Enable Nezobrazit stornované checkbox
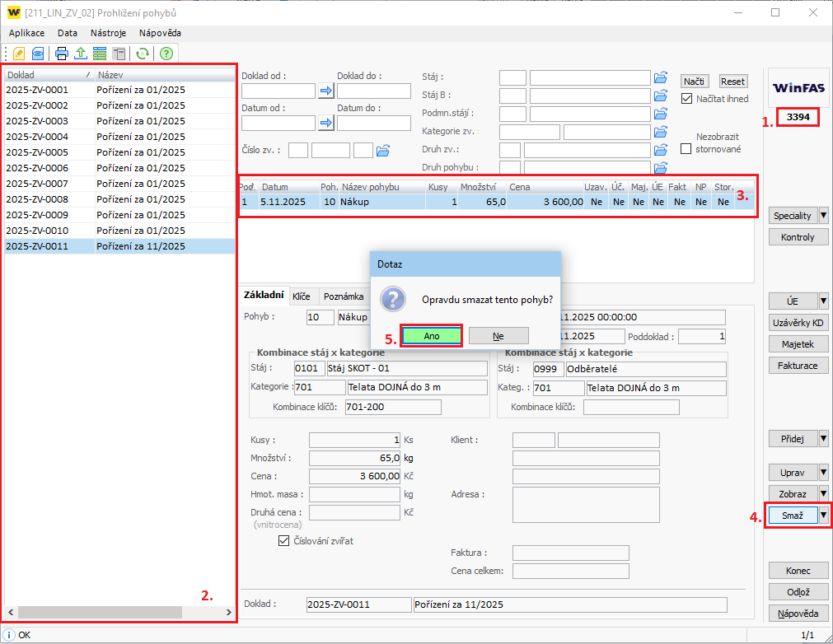Image resolution: width=833 pixels, height=644 pixels. (x=686, y=149)
